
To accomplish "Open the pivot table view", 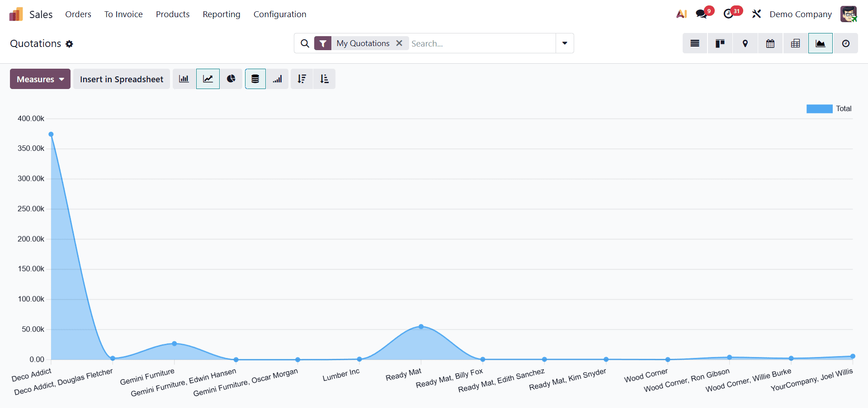I will coord(795,43).
